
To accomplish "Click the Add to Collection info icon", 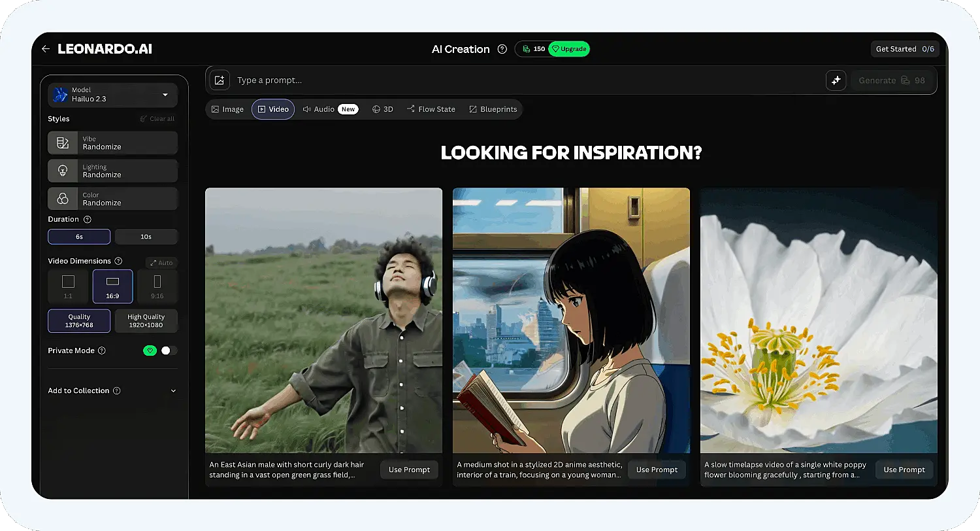I will (x=116, y=391).
